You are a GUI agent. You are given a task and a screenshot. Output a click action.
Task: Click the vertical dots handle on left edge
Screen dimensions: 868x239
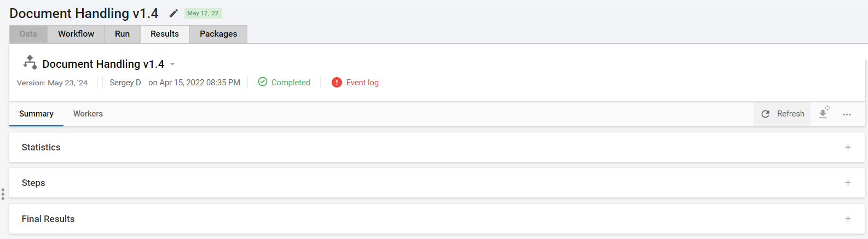(3, 194)
